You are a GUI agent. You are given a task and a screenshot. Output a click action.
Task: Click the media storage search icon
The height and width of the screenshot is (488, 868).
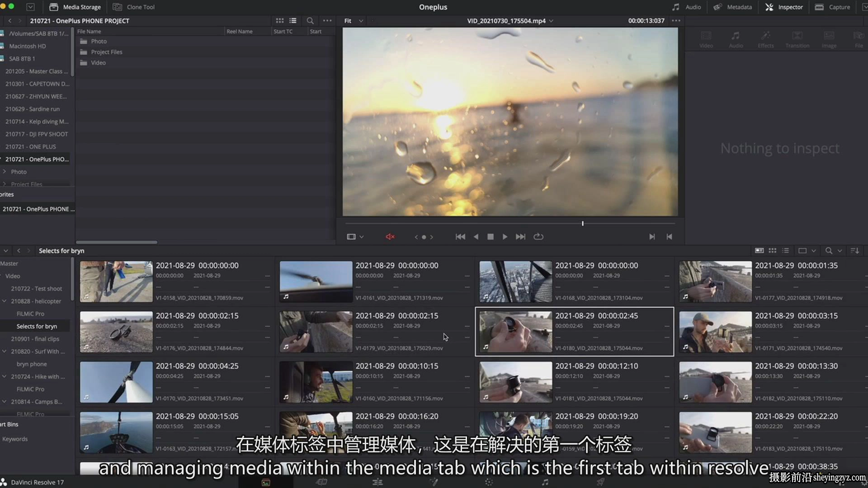(310, 20)
